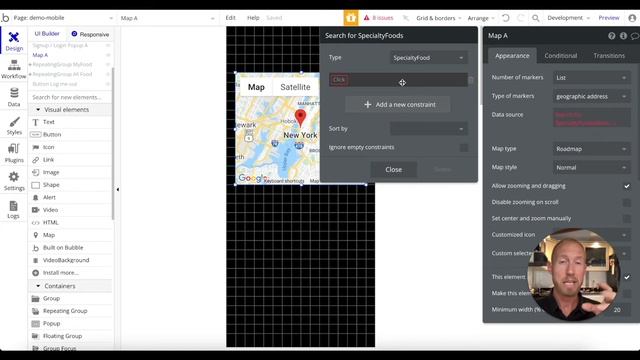Screen dimensions: 640x360
Task: Click Add a new constraint button
Action: 398,104
